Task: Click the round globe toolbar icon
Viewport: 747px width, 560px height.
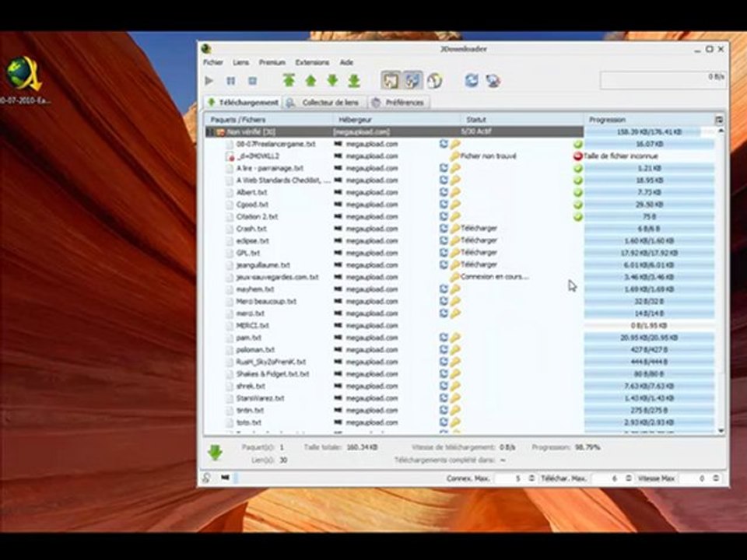Action: pyautogui.click(x=434, y=81)
